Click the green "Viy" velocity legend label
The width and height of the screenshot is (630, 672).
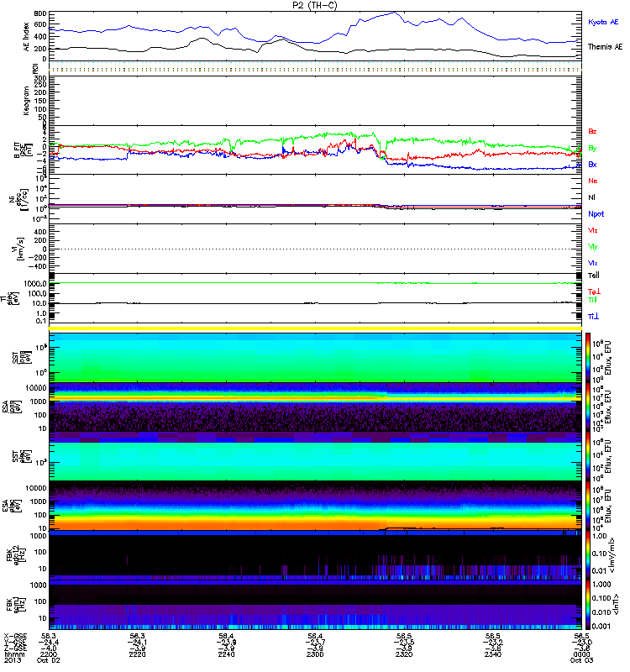[593, 247]
